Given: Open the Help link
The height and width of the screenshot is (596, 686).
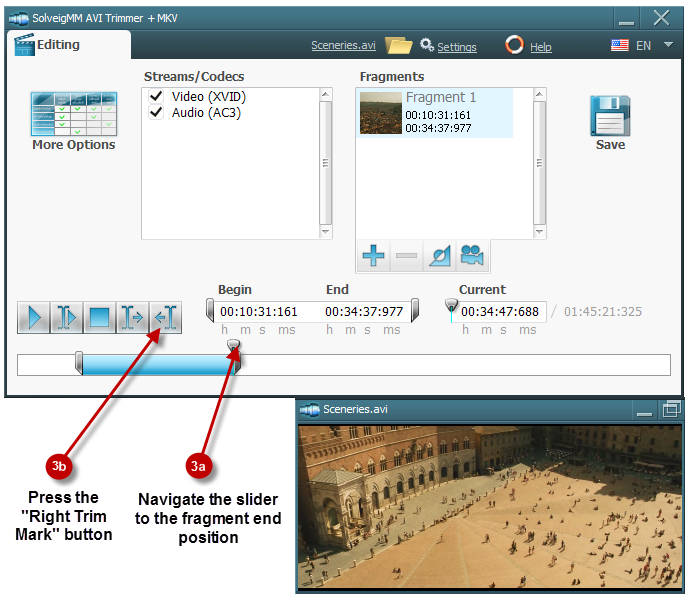Looking at the screenshot, I should coord(541,47).
